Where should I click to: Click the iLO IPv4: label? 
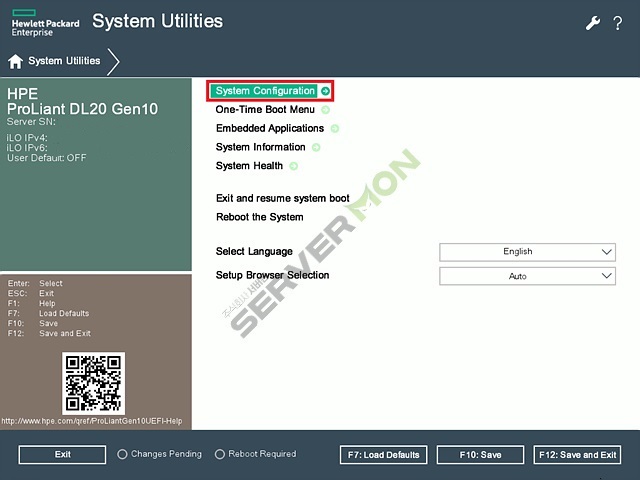(x=27, y=138)
